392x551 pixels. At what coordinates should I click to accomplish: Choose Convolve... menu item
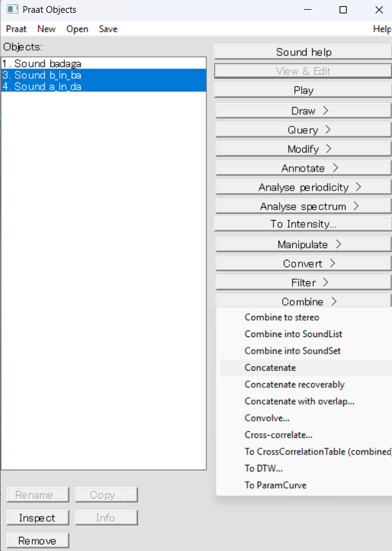(306, 418)
